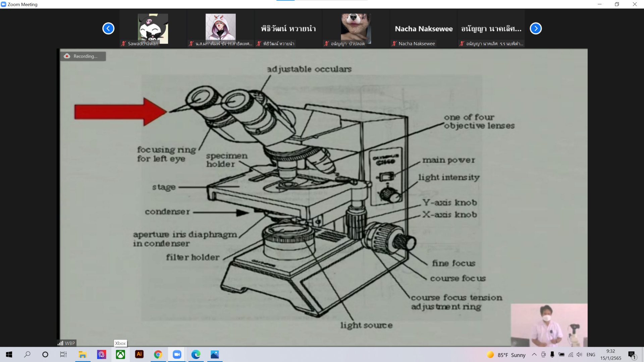
Task: Select Sawadchawan participant video tile
Action: 153,28
